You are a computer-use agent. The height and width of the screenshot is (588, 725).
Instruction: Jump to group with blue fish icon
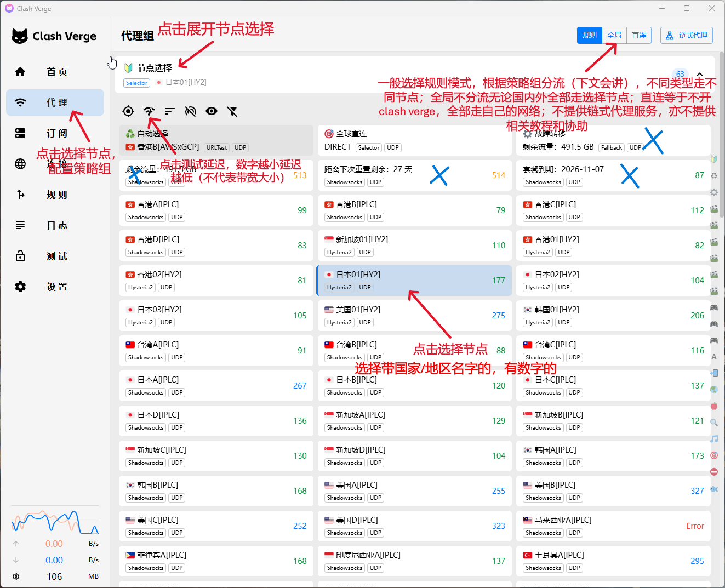pyautogui.click(x=714, y=489)
